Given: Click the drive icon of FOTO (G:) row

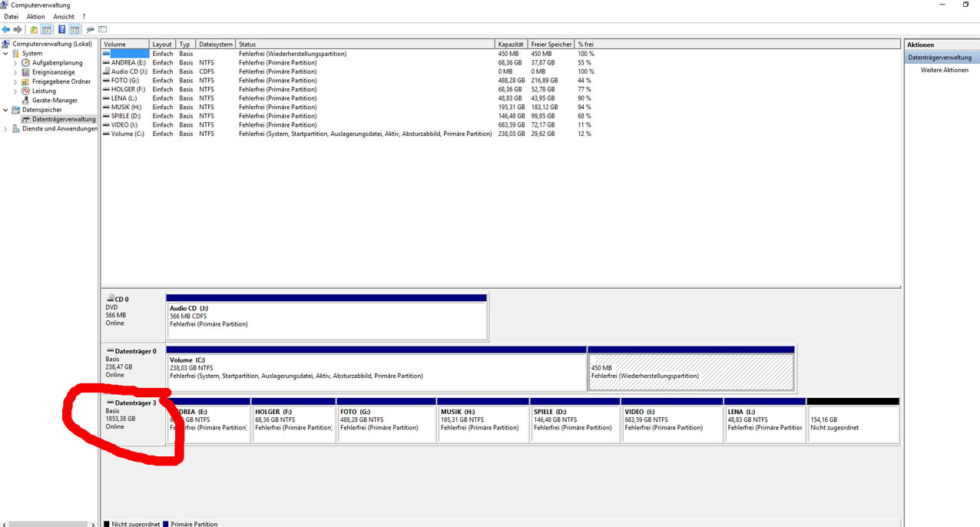Looking at the screenshot, I should (107, 81).
